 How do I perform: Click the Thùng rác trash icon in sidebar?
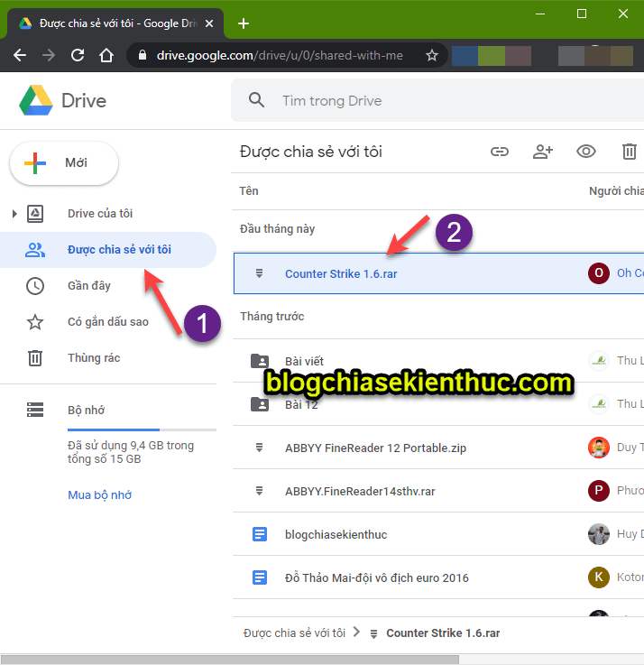(35, 358)
